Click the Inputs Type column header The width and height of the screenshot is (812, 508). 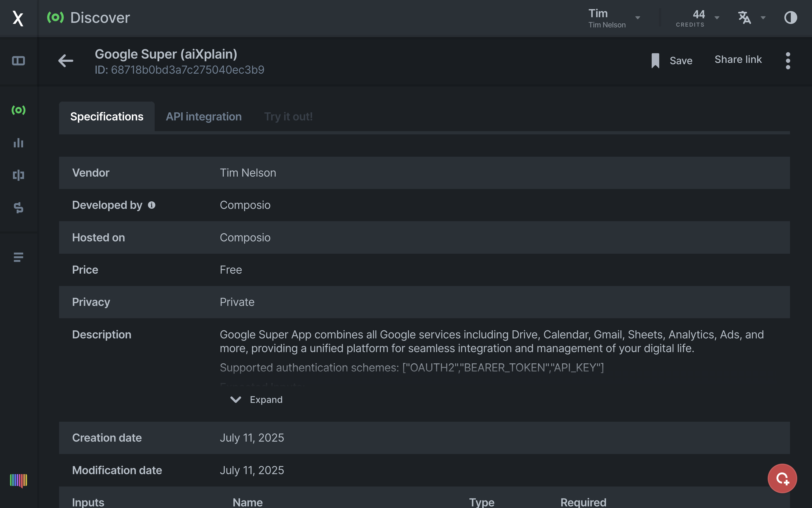coord(482,502)
